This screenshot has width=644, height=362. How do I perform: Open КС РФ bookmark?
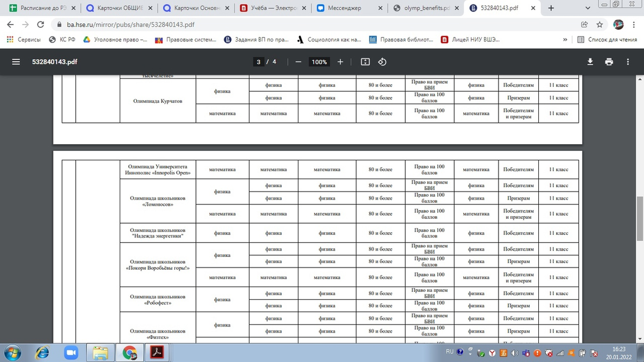[x=61, y=39]
